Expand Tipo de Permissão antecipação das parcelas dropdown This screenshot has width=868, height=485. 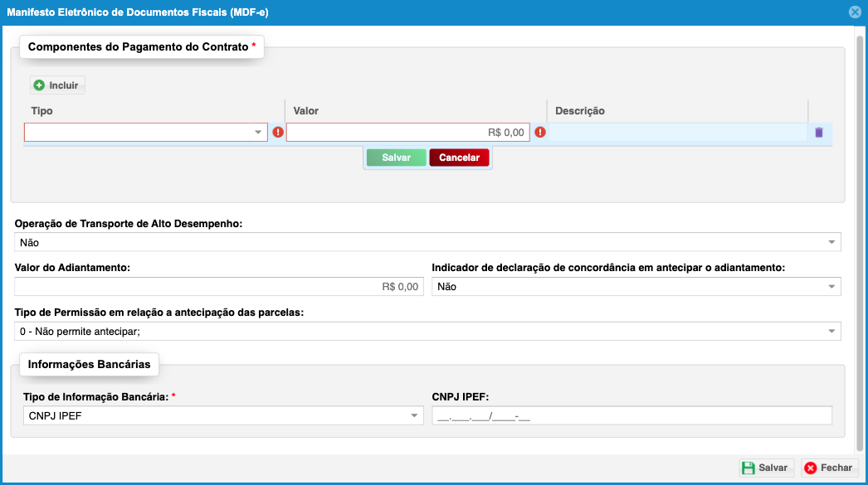831,332
